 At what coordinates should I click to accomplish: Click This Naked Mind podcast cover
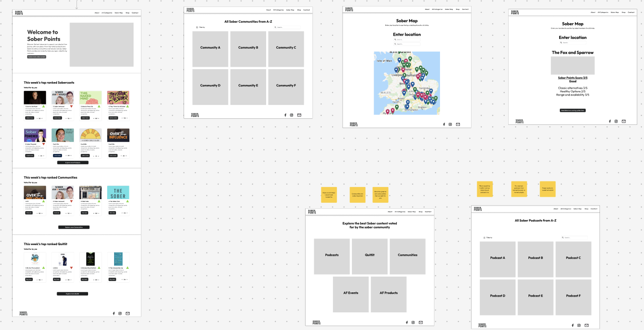click(90, 97)
